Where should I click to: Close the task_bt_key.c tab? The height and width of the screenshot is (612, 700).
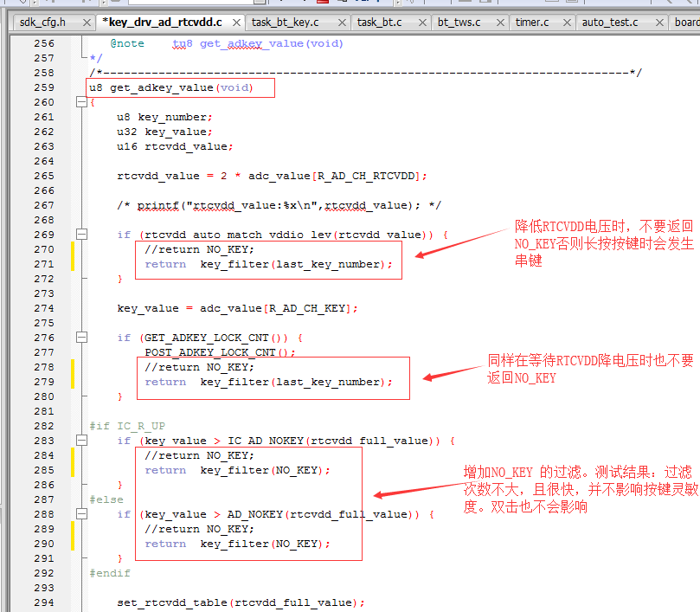342,23
